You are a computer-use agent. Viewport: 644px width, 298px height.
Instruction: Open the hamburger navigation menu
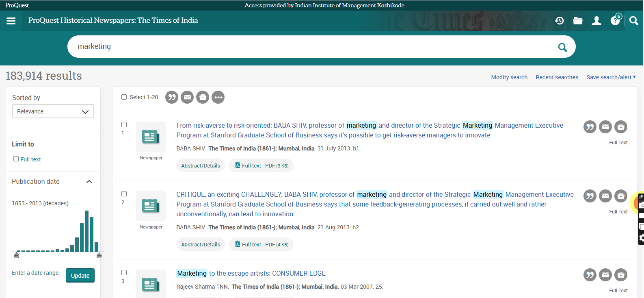pyautogui.click(x=11, y=21)
